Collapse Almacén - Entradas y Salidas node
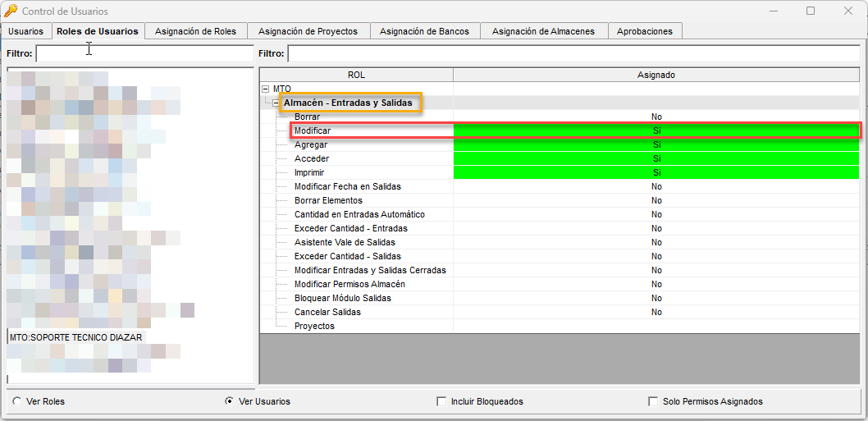This screenshot has width=868, height=421. pyautogui.click(x=276, y=103)
